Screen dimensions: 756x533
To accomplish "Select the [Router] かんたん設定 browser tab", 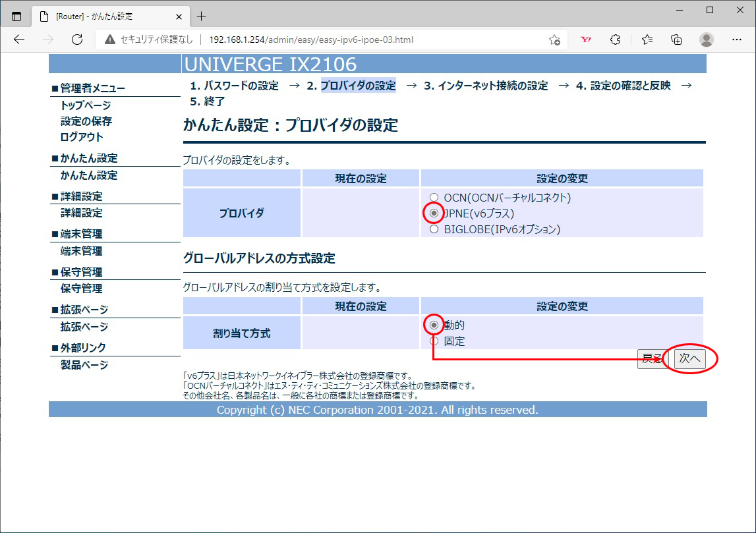I will (x=111, y=16).
